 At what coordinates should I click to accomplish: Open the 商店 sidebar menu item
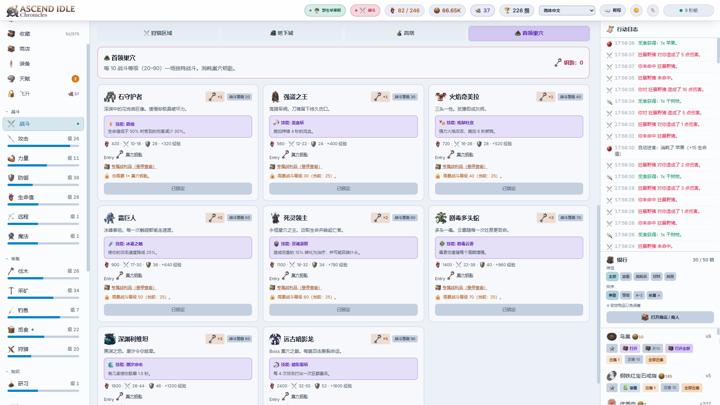click(44, 49)
